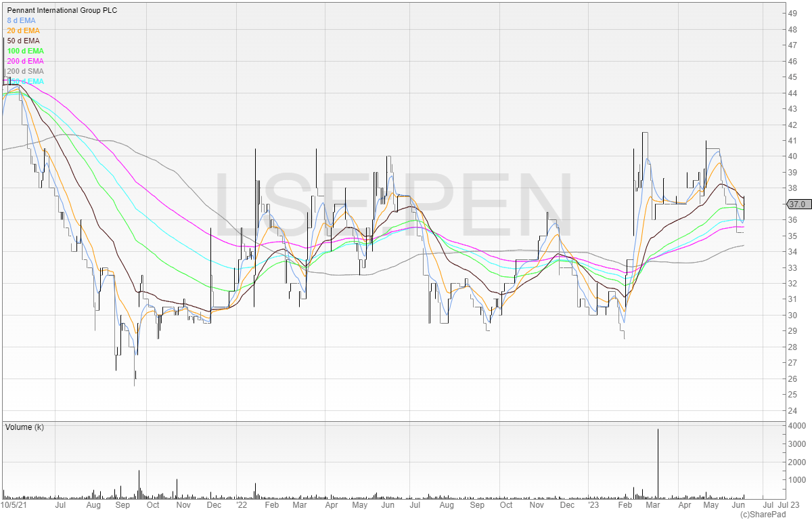Click the 2000 volume axis label
The width and height of the screenshot is (812, 520).
pos(796,462)
